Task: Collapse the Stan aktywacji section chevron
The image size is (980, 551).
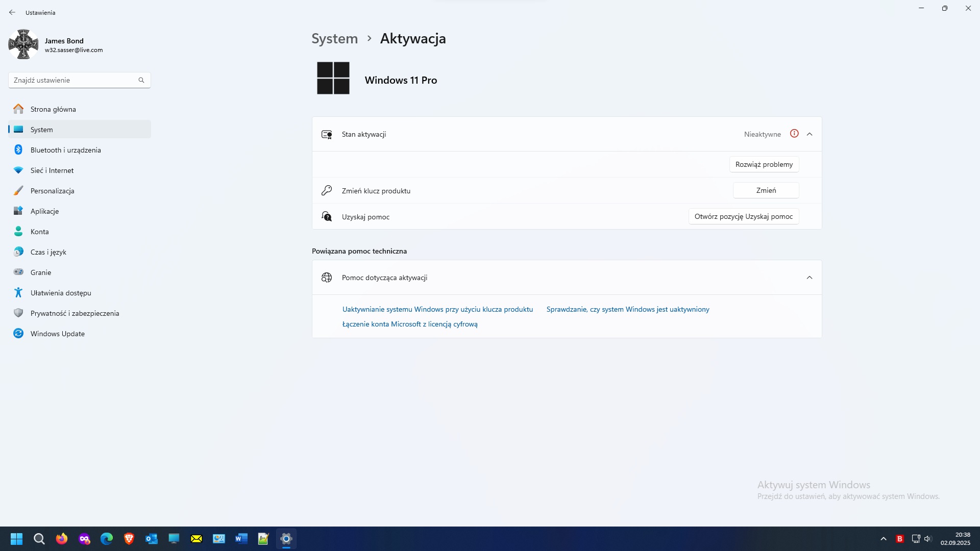Action: pyautogui.click(x=810, y=134)
